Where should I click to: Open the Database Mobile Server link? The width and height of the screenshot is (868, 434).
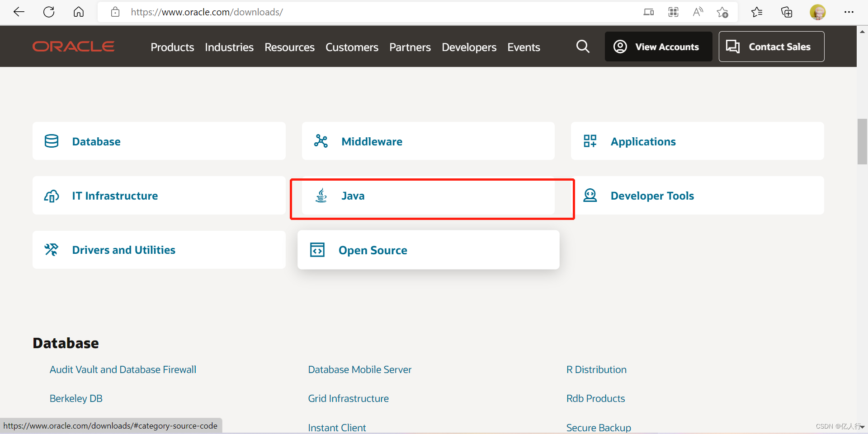pyautogui.click(x=360, y=369)
